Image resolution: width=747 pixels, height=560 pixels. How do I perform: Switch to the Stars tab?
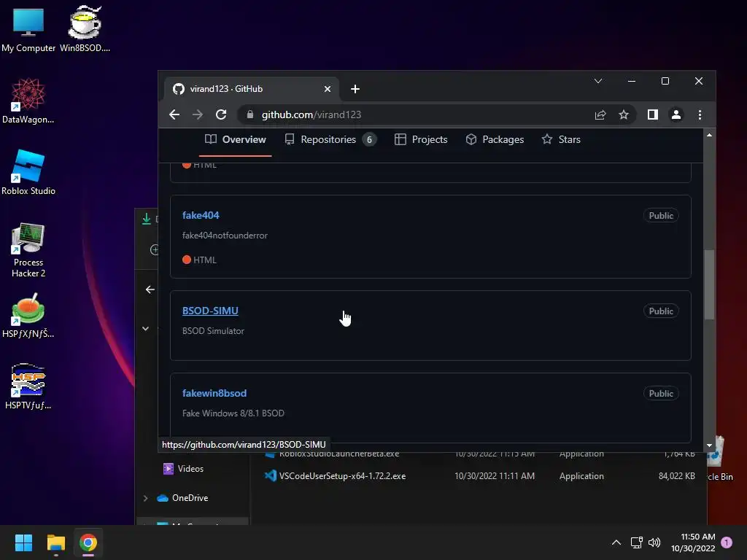(561, 139)
